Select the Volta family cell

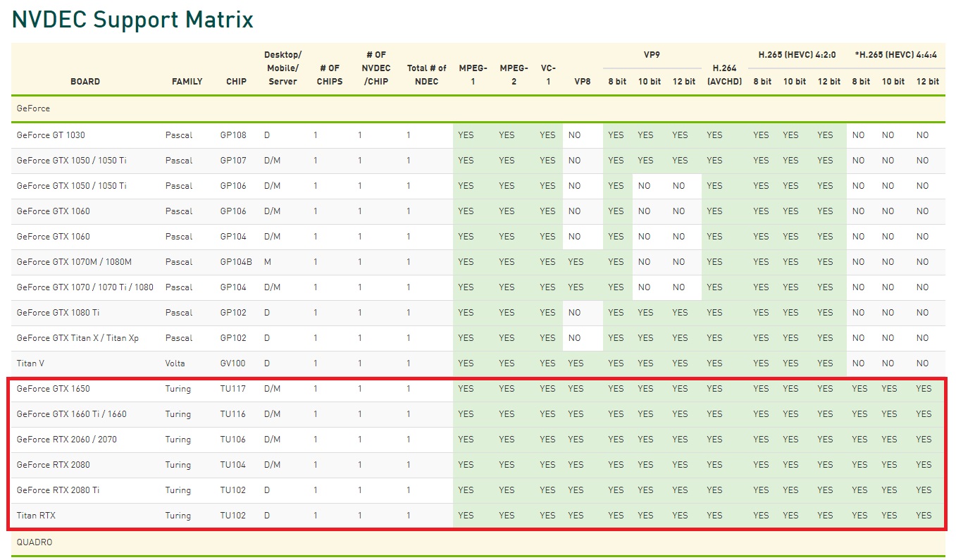tap(175, 363)
